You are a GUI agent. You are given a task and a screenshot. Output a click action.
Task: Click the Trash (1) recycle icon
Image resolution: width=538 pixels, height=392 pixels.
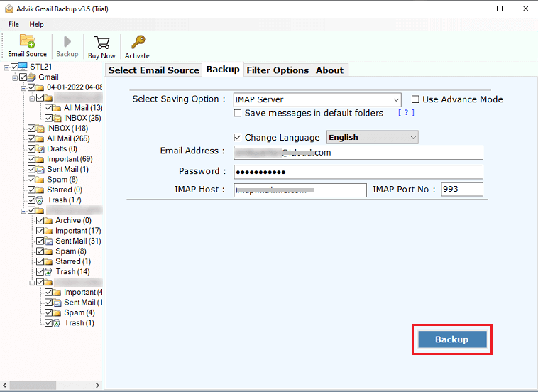point(57,323)
